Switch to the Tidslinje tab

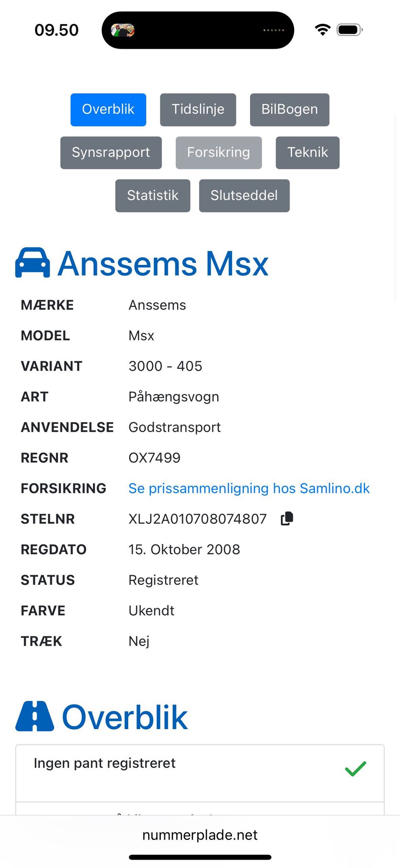[x=198, y=109]
